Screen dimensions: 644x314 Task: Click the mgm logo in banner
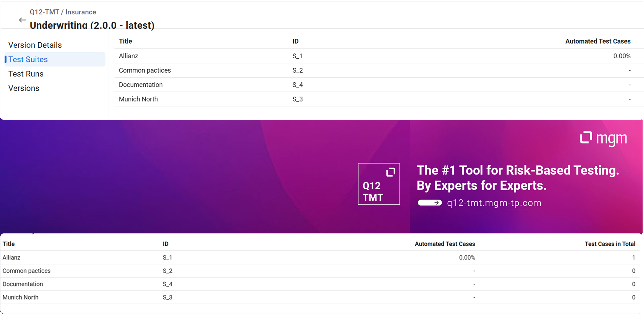603,139
